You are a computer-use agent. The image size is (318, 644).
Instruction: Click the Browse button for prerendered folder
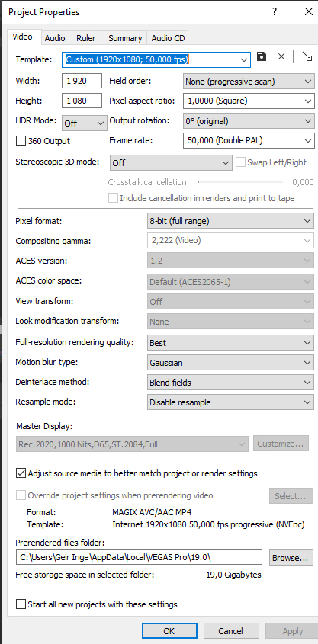click(290, 558)
